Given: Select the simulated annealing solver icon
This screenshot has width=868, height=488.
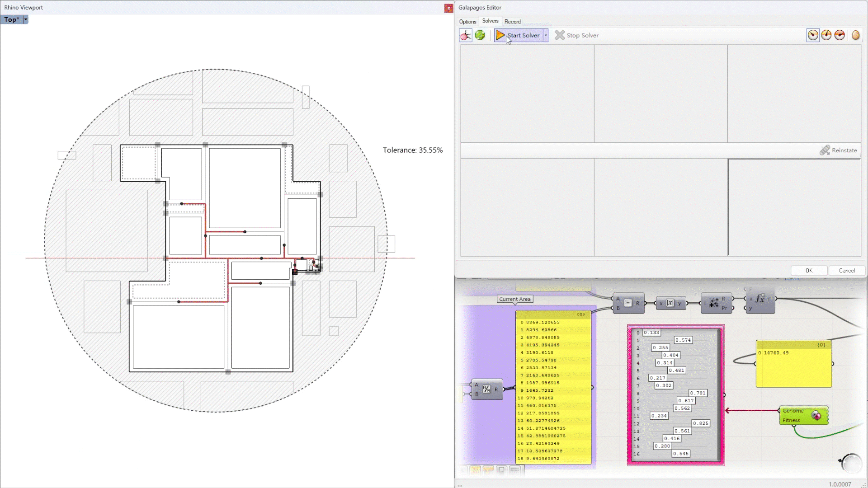Looking at the screenshot, I should tap(480, 35).
